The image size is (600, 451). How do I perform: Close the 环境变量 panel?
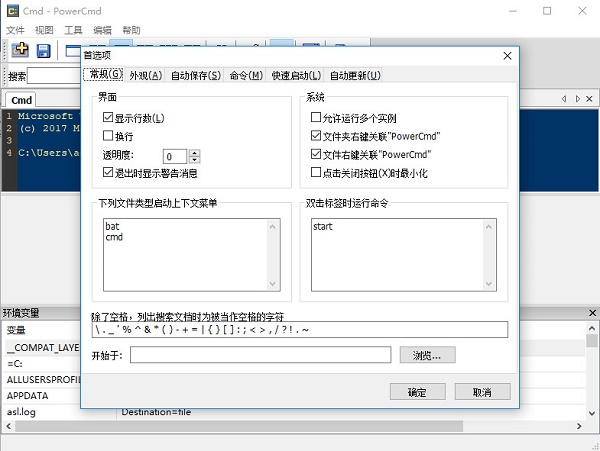(592, 313)
